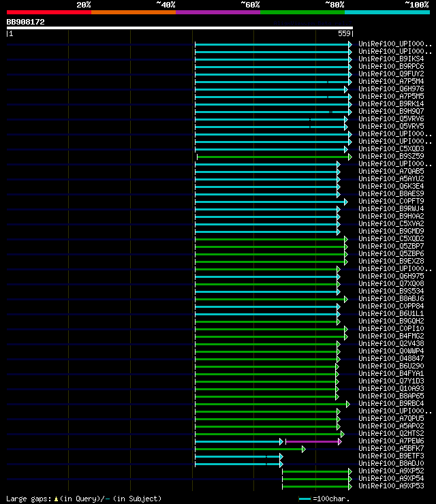This screenshot has height=504, width=436.
Task: Click the UniRef100_B6U1L1 label
Action: pyautogui.click(x=391, y=313)
